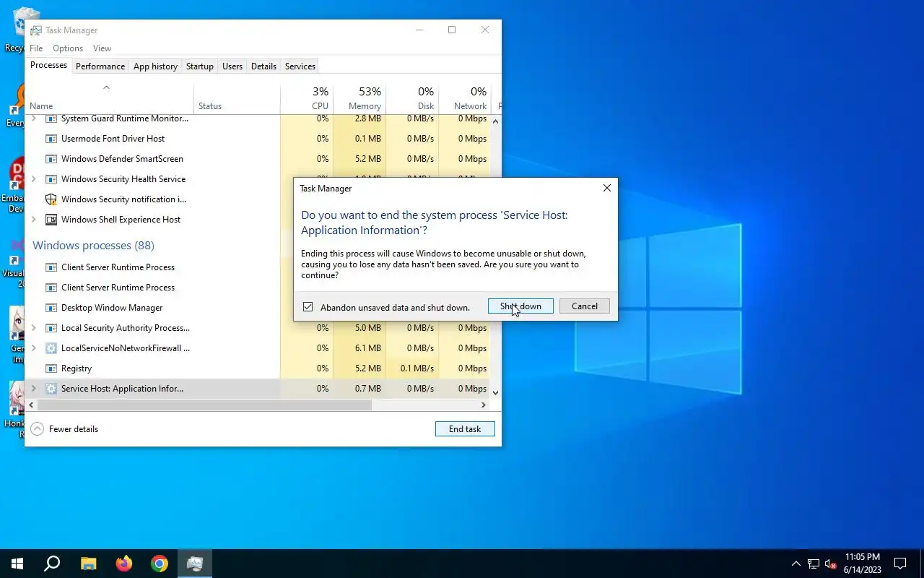
Task: Launch Firefox from the taskbar
Action: coord(124,564)
